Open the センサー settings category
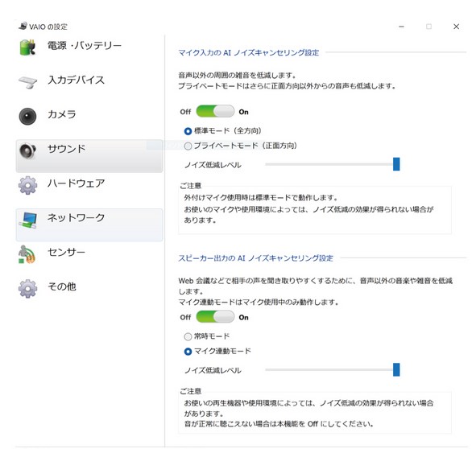This screenshot has height=449, width=476. coord(89,254)
